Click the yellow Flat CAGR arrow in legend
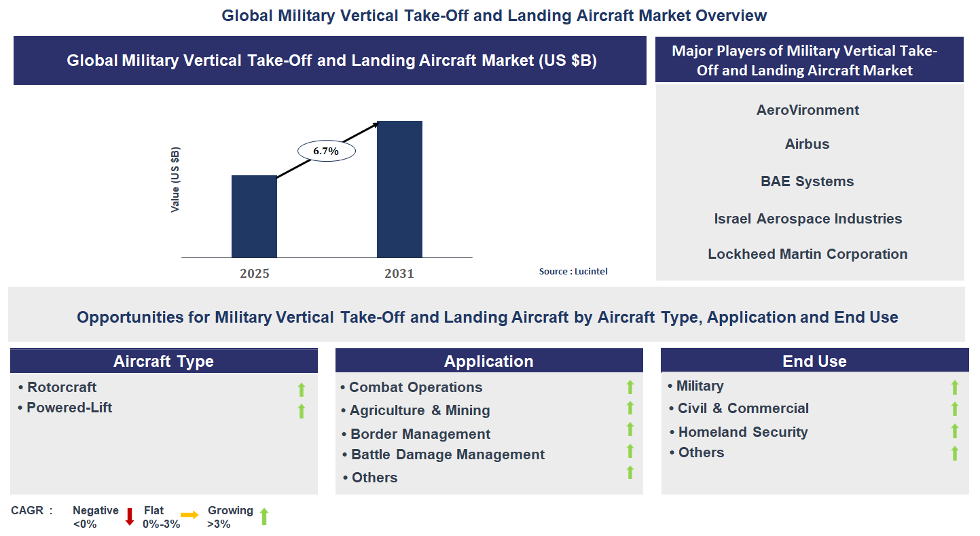The width and height of the screenshot is (980, 536). click(190, 516)
